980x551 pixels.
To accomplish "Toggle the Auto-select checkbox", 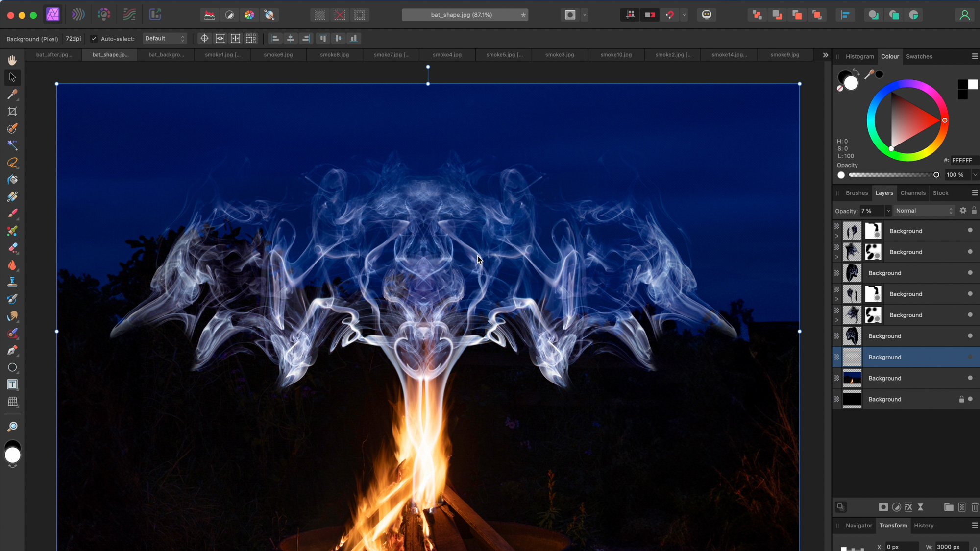I will click(94, 39).
